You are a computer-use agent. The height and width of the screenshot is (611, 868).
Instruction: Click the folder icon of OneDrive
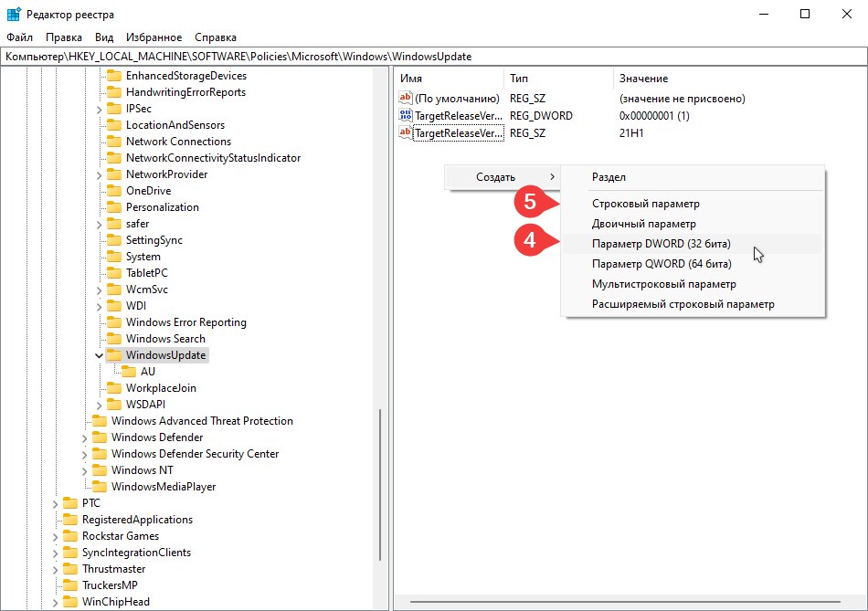[114, 191]
